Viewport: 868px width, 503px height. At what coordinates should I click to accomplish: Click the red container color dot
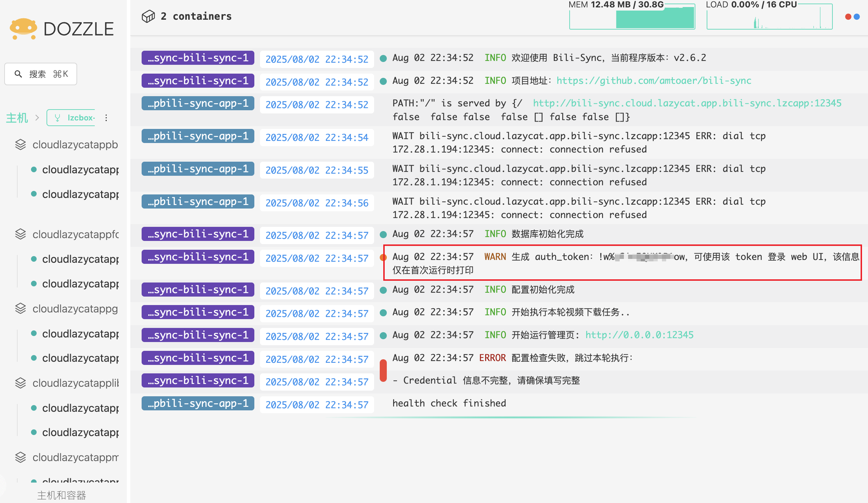(848, 17)
